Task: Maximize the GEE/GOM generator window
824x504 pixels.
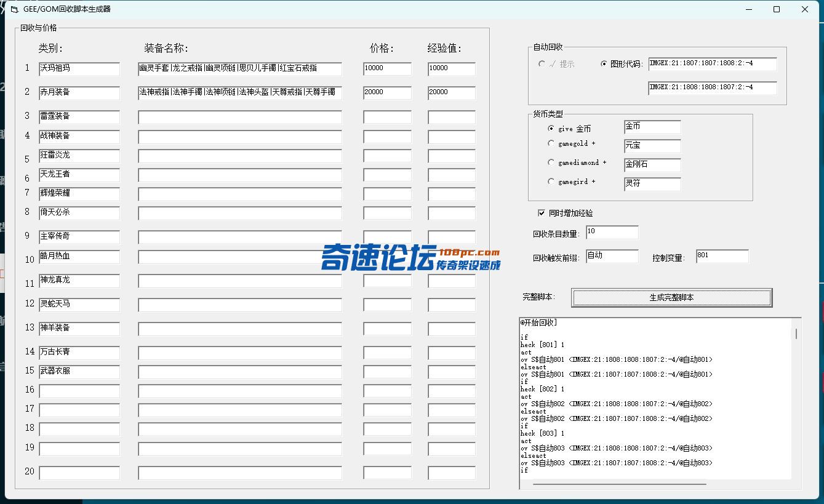Action: [777, 9]
